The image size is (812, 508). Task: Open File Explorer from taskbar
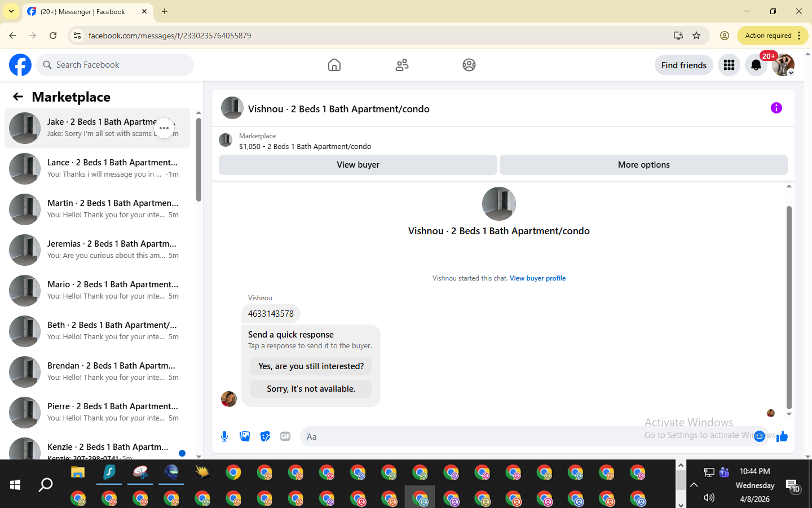(x=78, y=472)
